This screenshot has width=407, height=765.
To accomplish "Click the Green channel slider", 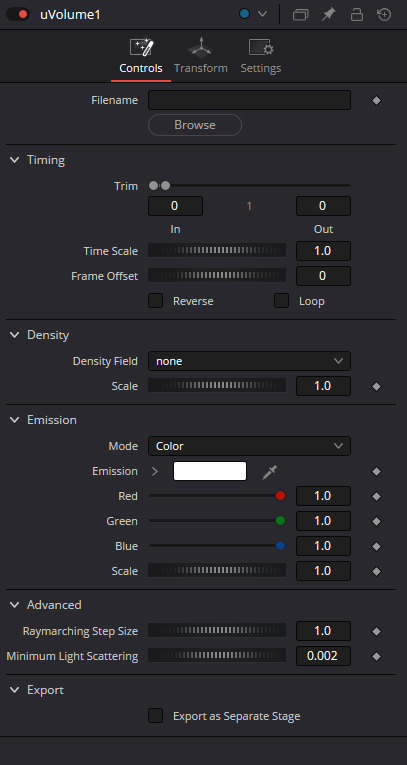I will tap(217, 521).
